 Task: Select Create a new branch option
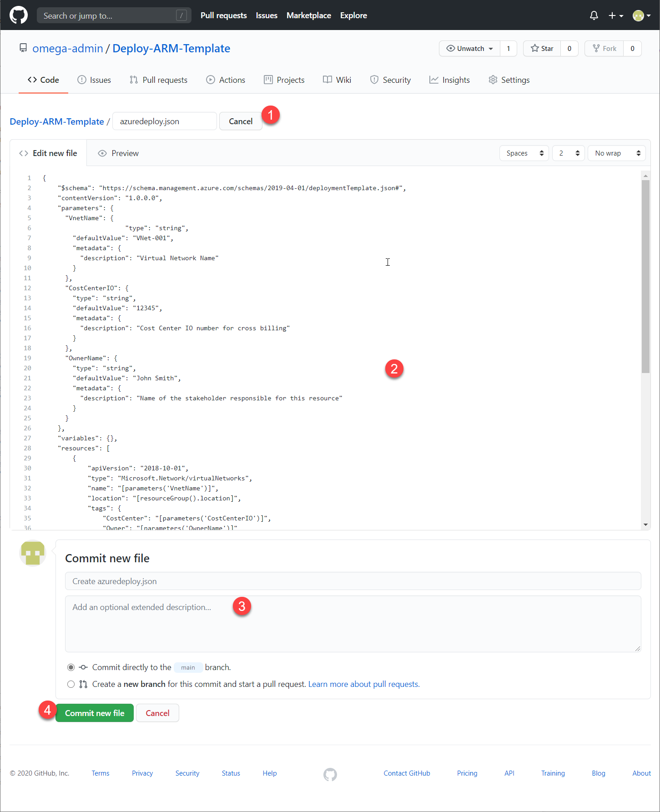click(x=71, y=684)
